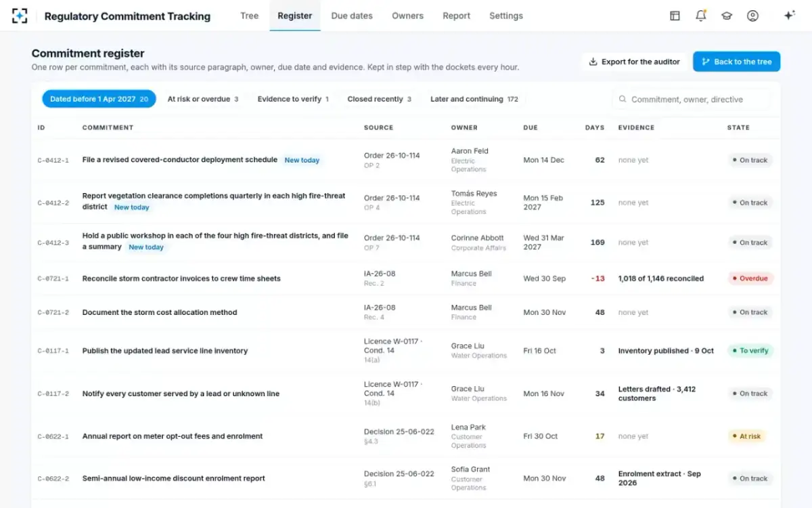Open Annual report on meter opt-out fees
Viewport: 812px width, 508px height.
(x=173, y=436)
